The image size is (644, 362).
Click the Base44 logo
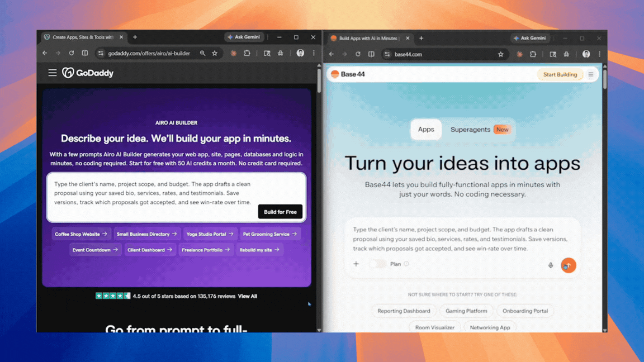coord(348,74)
